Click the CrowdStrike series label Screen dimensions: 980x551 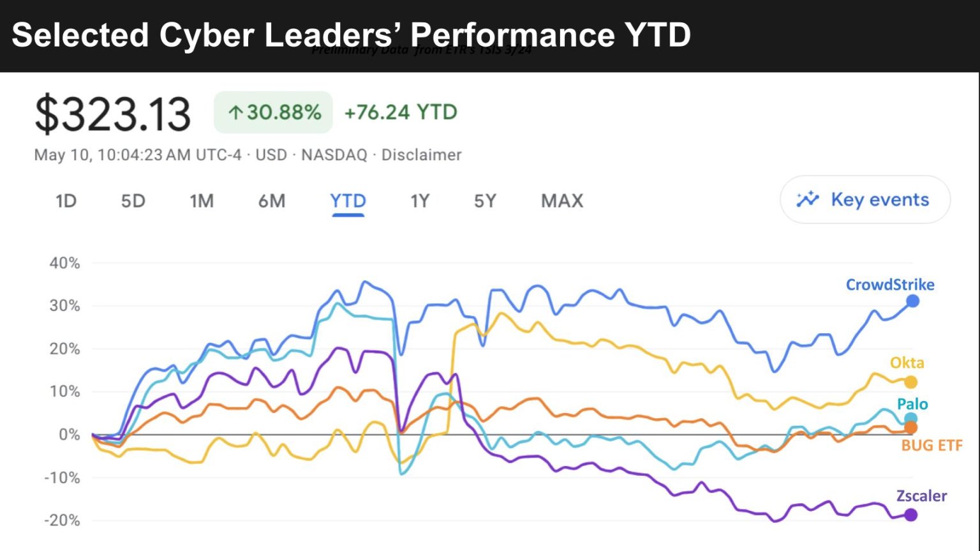[889, 285]
